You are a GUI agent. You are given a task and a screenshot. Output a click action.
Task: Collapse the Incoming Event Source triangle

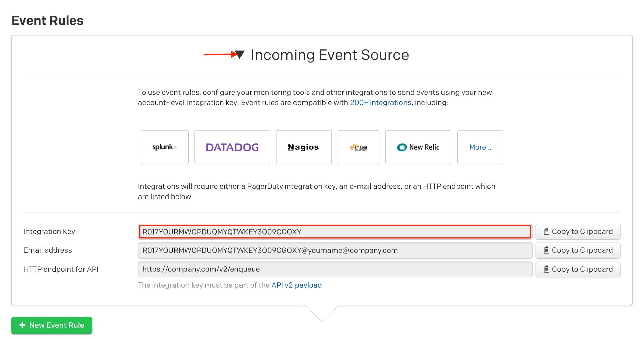click(239, 54)
